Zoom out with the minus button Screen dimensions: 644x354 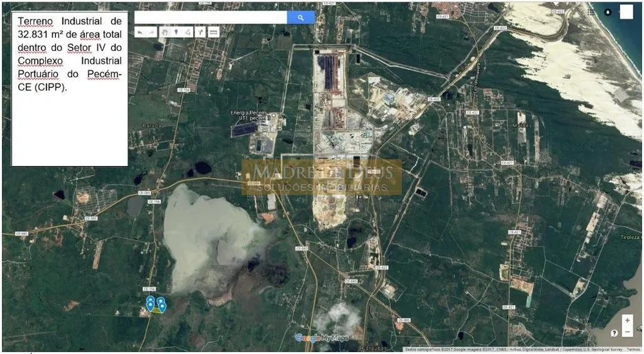(x=627, y=331)
